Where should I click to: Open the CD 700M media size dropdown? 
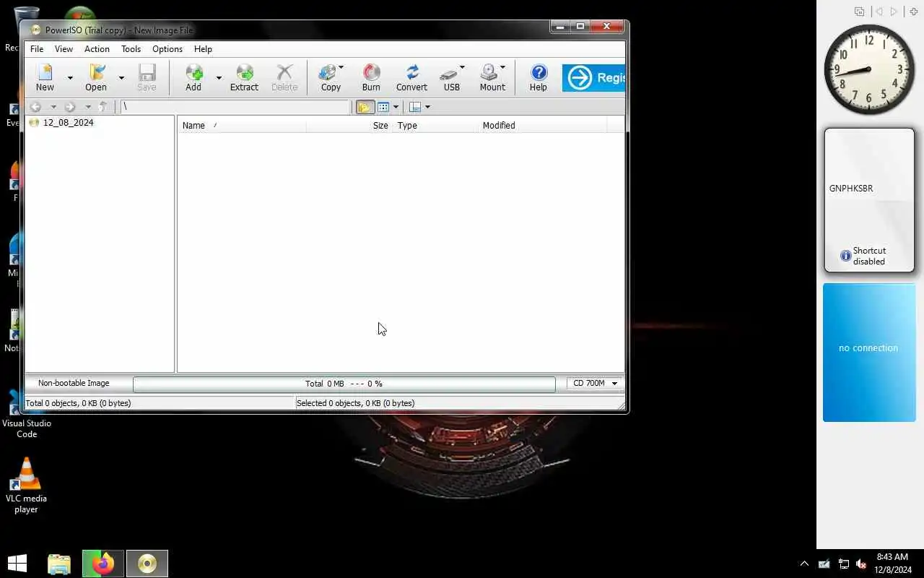click(596, 384)
